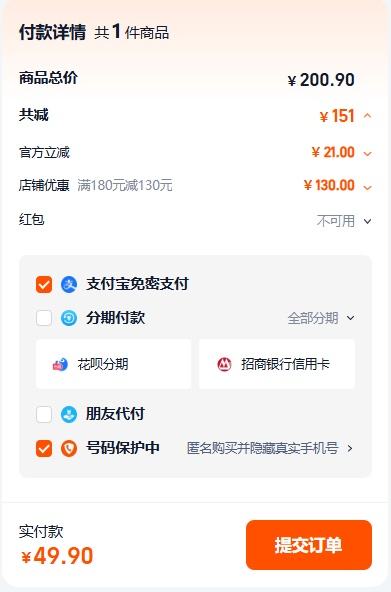
Task: Click the Huabei installment icon
Action: point(60,364)
